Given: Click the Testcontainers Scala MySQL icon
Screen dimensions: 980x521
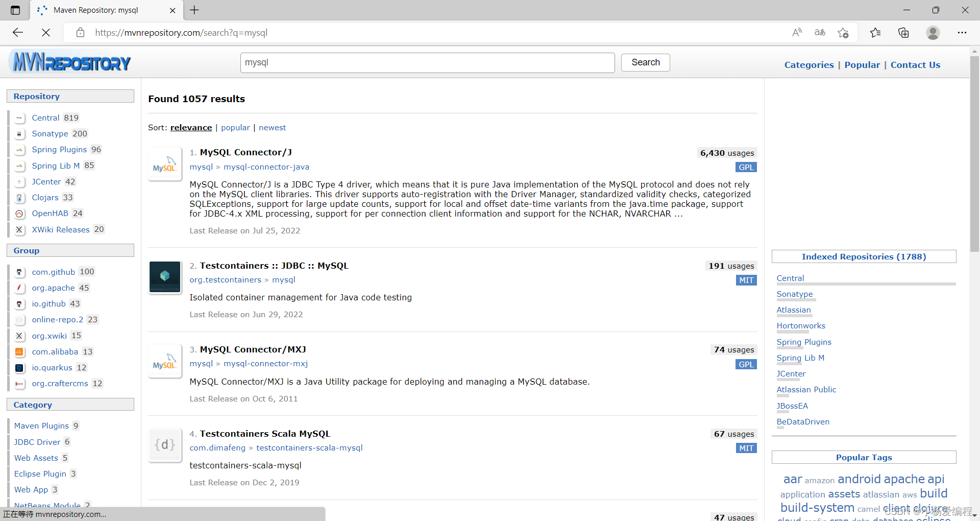Looking at the screenshot, I should (x=164, y=445).
